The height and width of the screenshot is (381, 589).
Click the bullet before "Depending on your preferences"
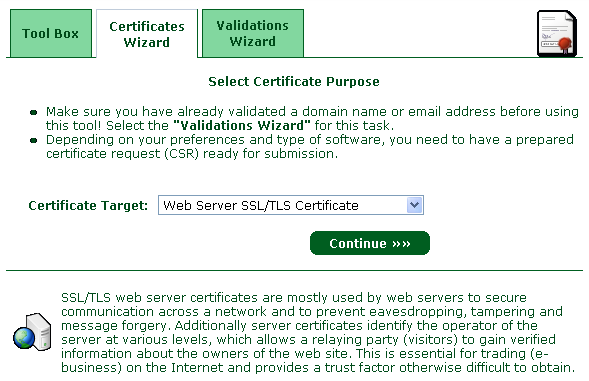click(33, 140)
